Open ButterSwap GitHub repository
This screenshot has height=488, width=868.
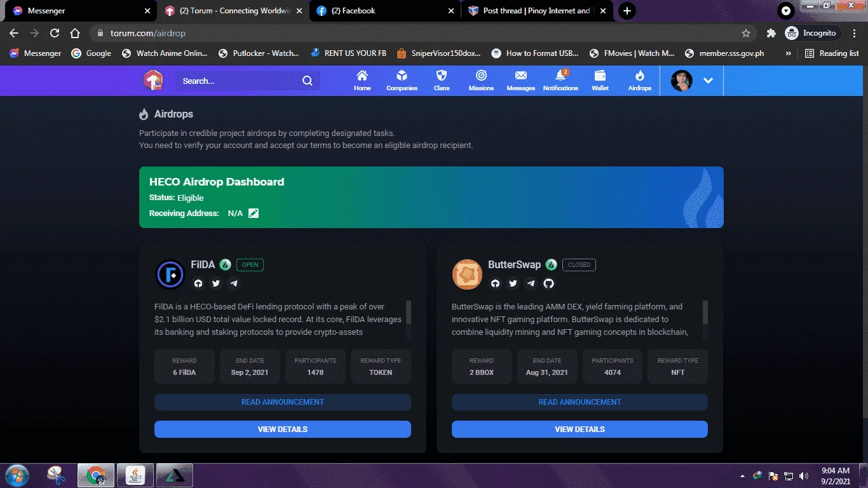548,283
